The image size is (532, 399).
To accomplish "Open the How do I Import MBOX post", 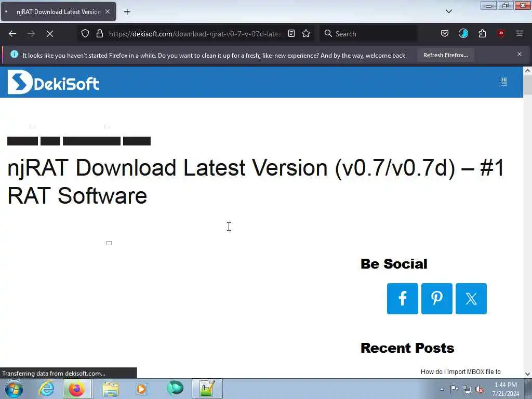I will (460, 372).
